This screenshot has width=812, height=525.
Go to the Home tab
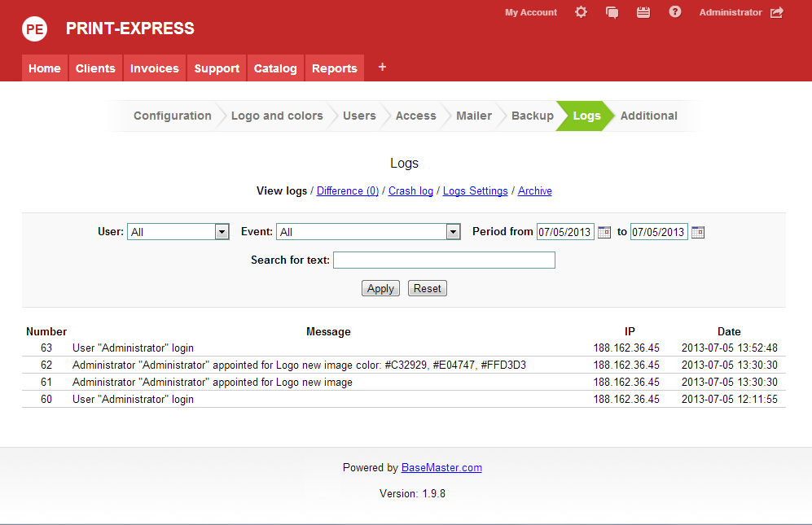(x=45, y=68)
